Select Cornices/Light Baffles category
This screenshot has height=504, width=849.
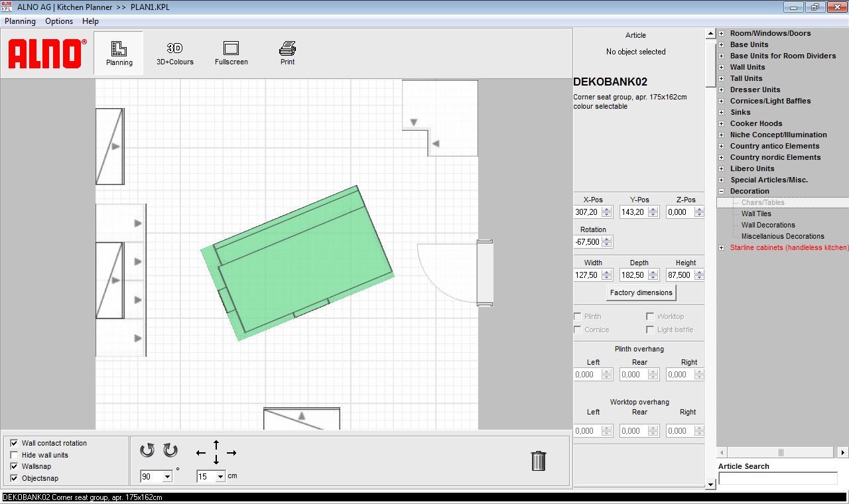point(771,101)
